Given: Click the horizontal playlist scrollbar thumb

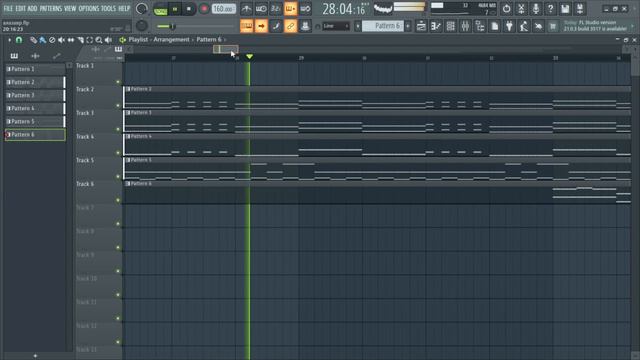Looking at the screenshot, I should (x=226, y=49).
